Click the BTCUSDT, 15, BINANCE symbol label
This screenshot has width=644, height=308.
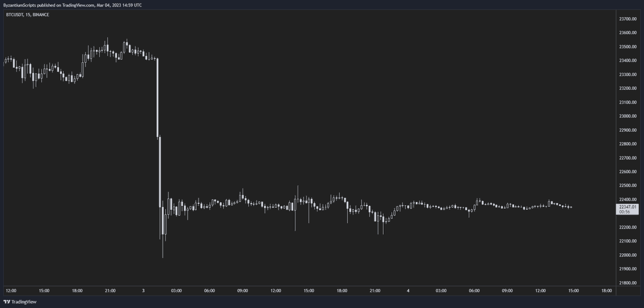[27, 15]
